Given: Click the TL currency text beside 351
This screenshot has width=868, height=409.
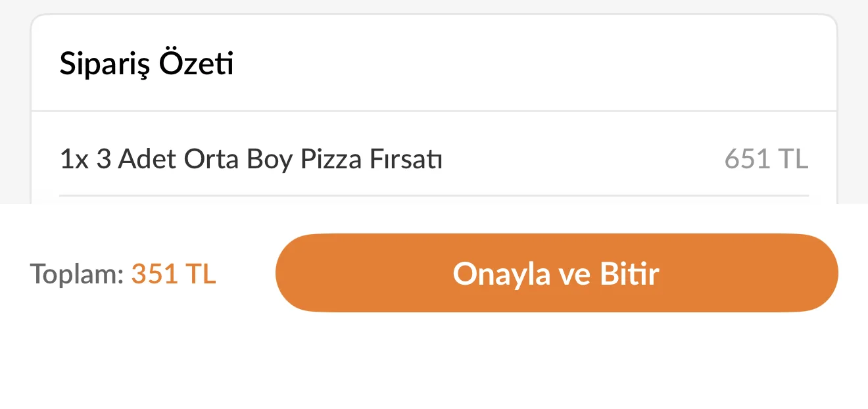Looking at the screenshot, I should coord(200,274).
